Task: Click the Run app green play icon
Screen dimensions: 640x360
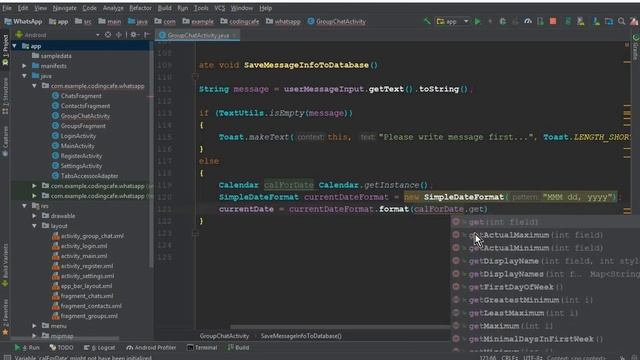Action: [x=477, y=21]
